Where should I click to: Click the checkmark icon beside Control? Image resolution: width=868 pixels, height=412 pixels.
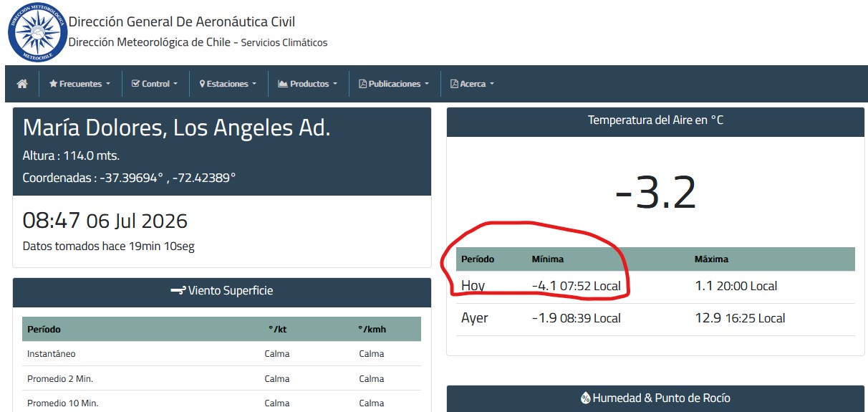click(x=136, y=84)
